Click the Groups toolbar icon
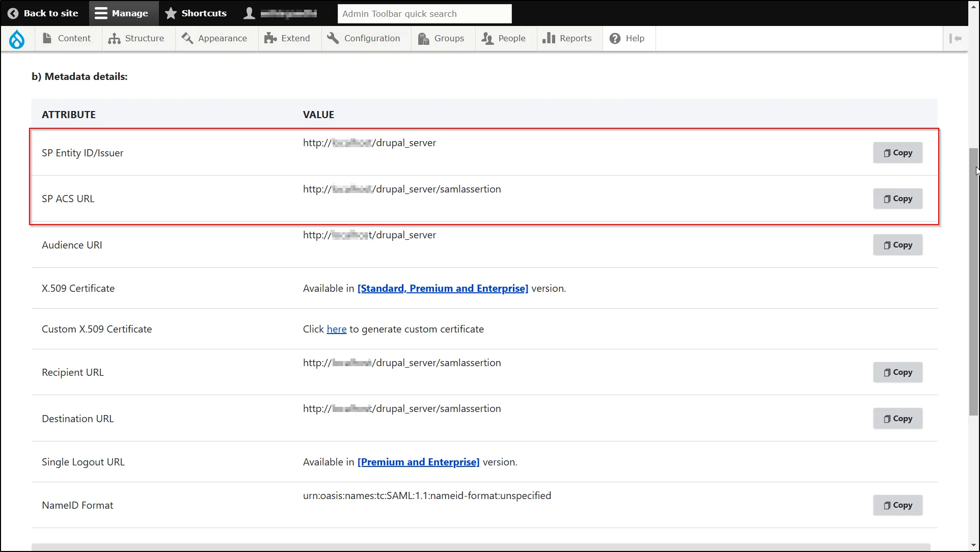The image size is (980, 552). (440, 38)
